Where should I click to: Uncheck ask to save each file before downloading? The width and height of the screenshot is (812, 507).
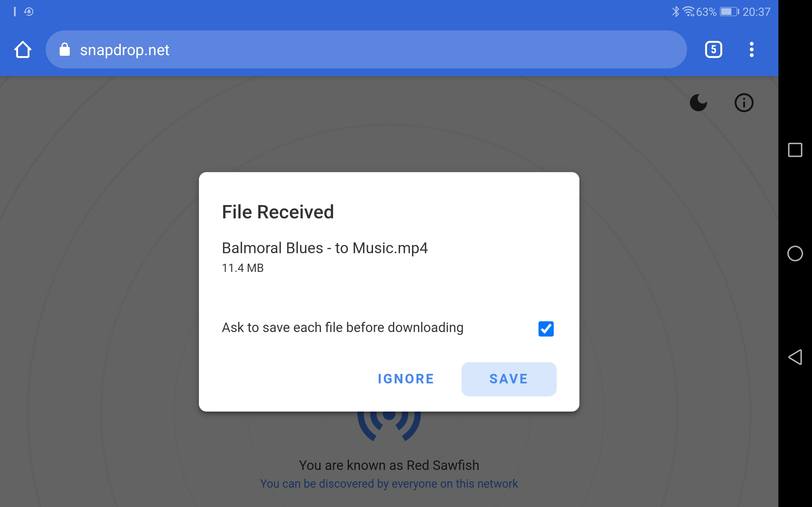(546, 329)
